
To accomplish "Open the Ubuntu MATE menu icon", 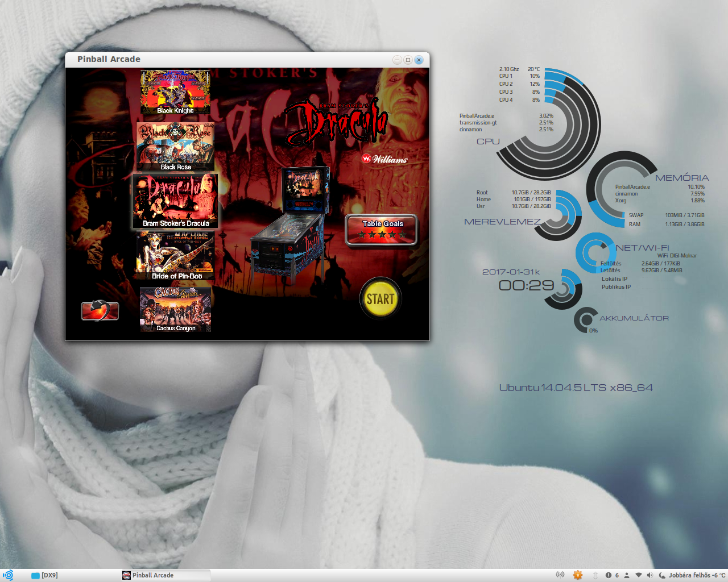I will 8,575.
